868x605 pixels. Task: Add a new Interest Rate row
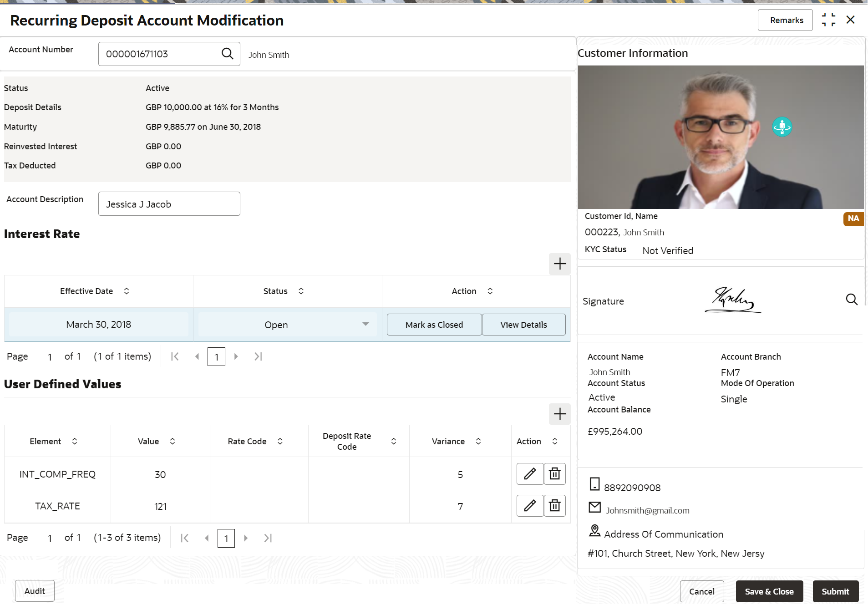click(x=559, y=264)
